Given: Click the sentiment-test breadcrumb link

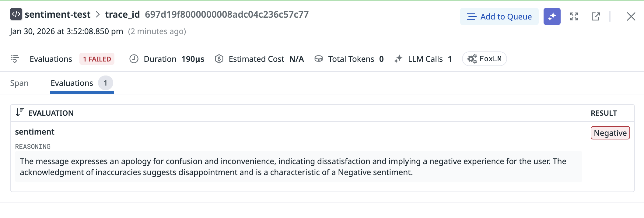Looking at the screenshot, I should [58, 14].
